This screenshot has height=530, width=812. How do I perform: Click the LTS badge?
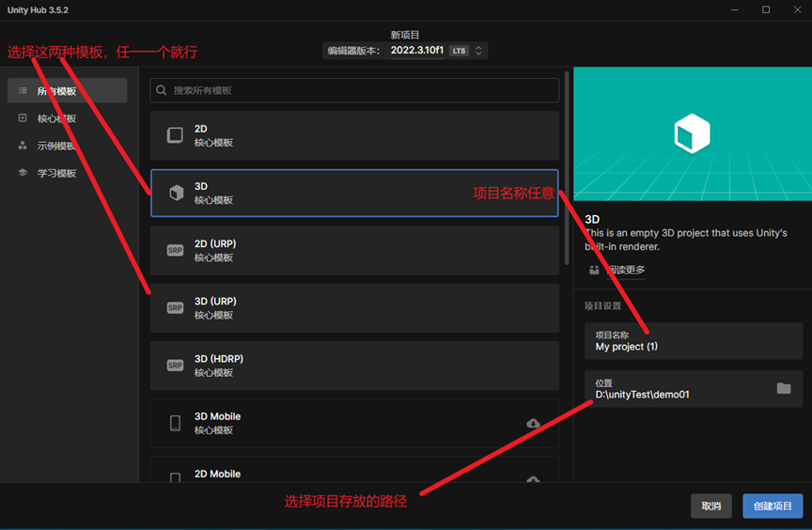459,51
